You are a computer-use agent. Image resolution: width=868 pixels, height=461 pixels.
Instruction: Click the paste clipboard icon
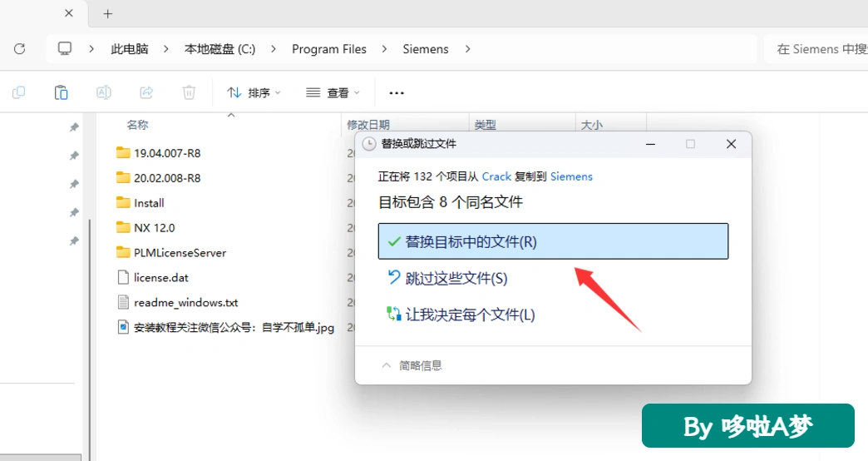click(61, 92)
